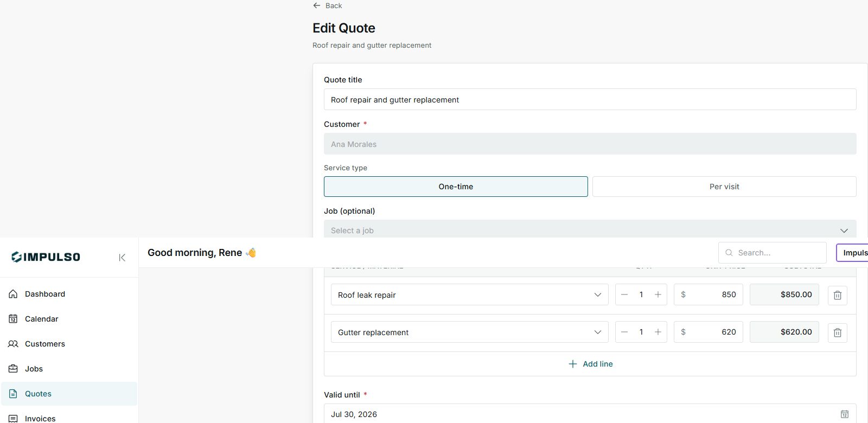The height and width of the screenshot is (423, 868).
Task: Click the Ana Morales customer field
Action: click(x=590, y=144)
